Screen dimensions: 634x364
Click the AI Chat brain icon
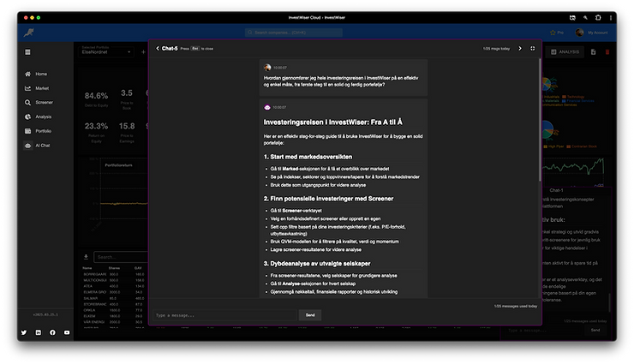[x=27, y=146]
